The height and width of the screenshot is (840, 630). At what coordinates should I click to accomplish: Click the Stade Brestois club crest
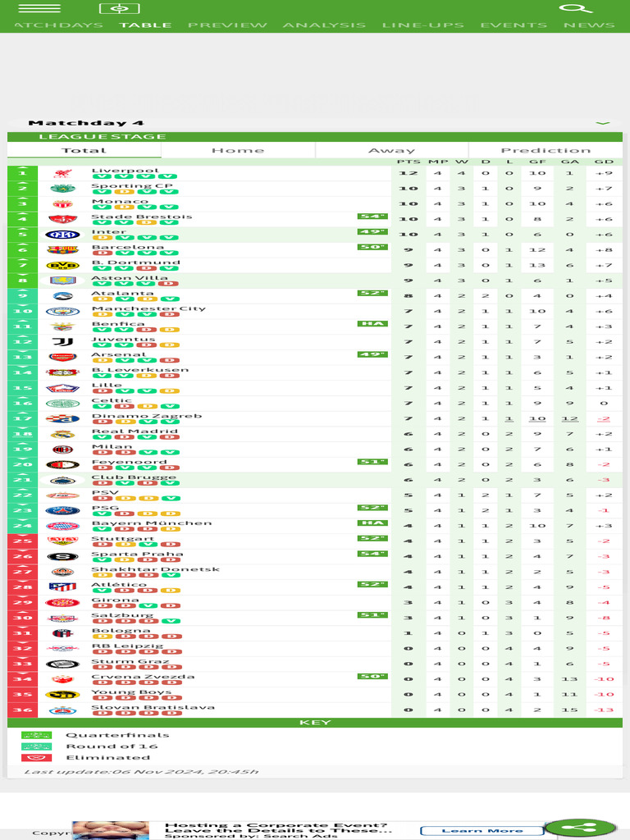click(62, 219)
